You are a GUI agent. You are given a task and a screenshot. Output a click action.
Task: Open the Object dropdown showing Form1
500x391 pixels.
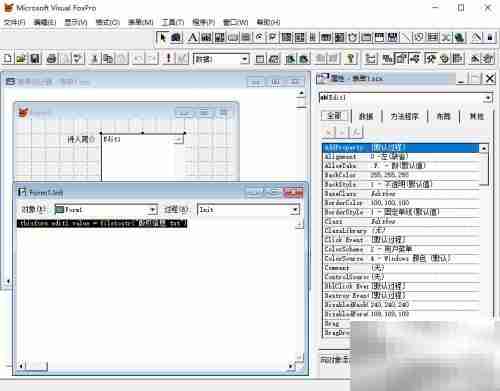click(152, 210)
